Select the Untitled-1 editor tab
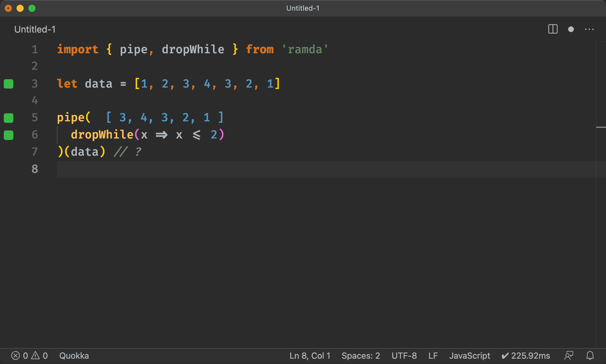This screenshot has width=606, height=364. point(35,29)
